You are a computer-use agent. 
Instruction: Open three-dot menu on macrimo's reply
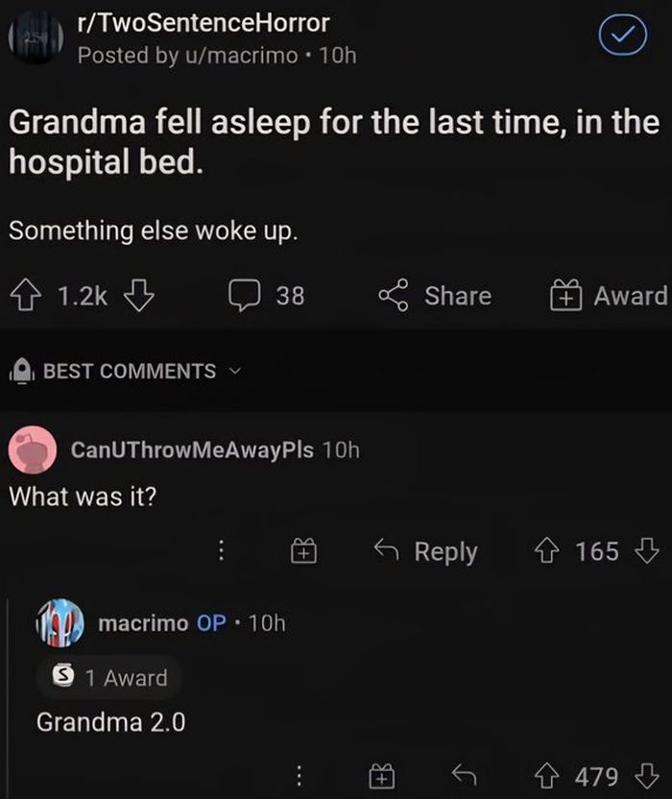click(x=300, y=774)
